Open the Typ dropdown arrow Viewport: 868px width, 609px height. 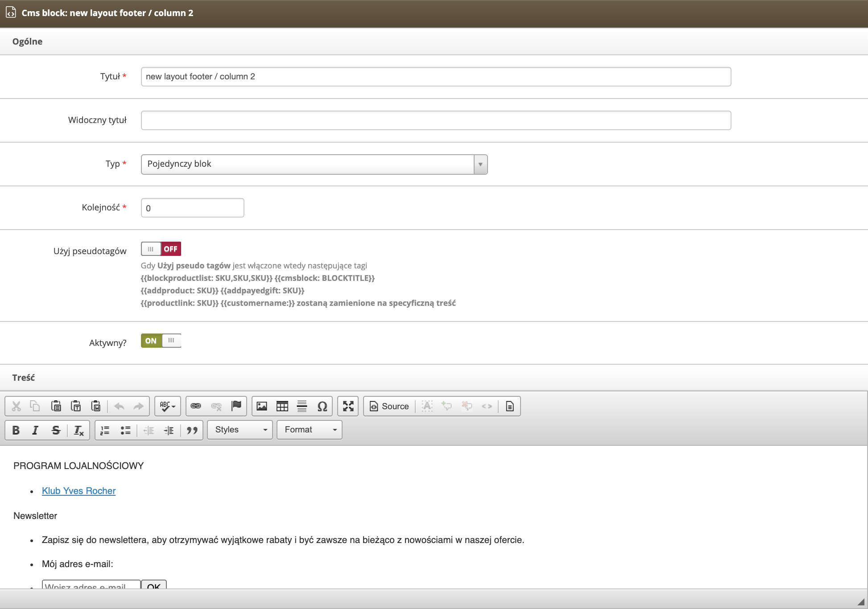point(480,165)
